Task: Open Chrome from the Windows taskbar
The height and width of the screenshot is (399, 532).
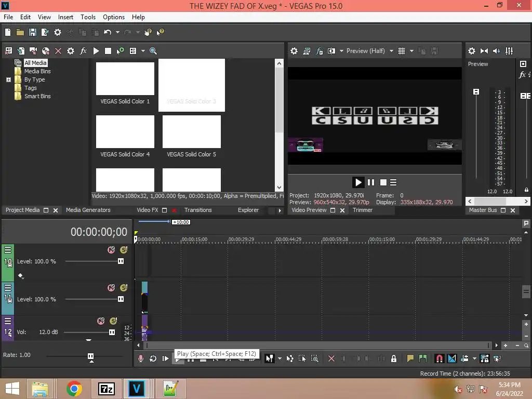Action: (74, 389)
